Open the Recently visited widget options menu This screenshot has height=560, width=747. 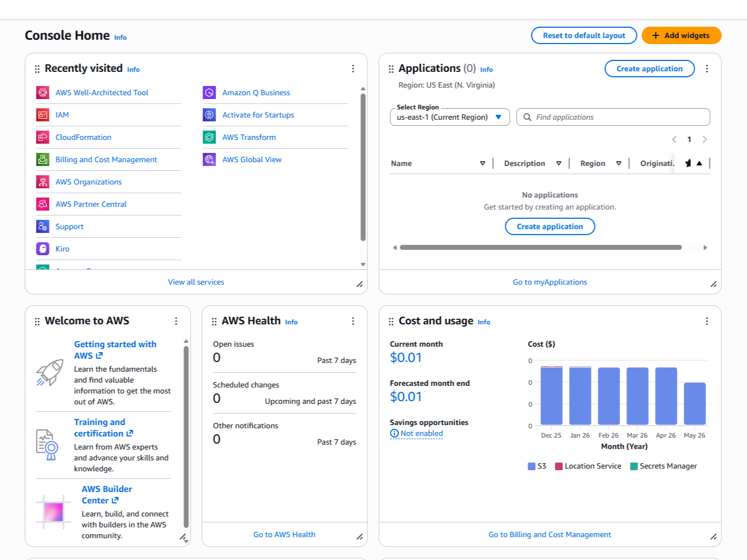pyautogui.click(x=353, y=69)
